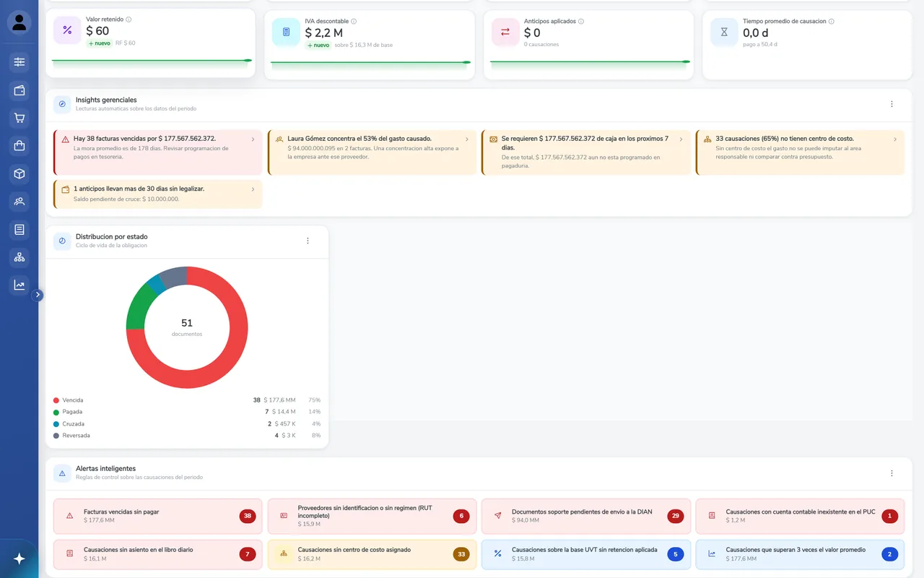Image resolution: width=924 pixels, height=578 pixels.
Task: Open the shopping cart section in the sidebar
Action: coord(19,118)
